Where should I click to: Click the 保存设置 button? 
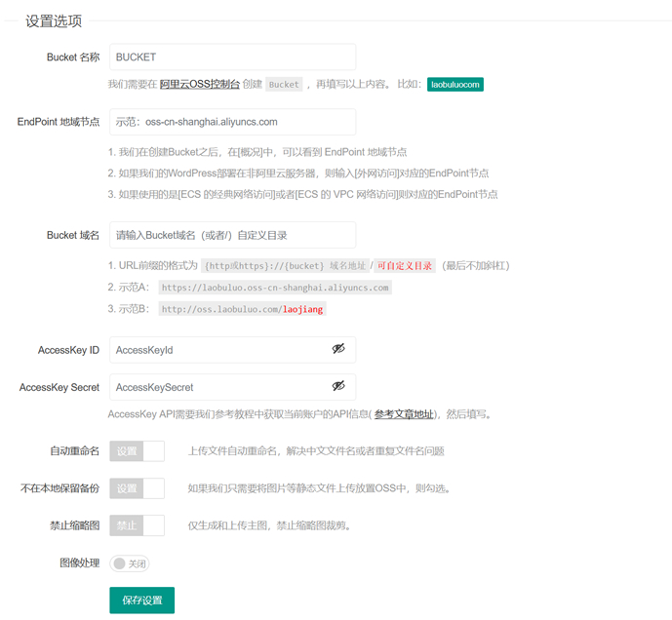point(141,601)
